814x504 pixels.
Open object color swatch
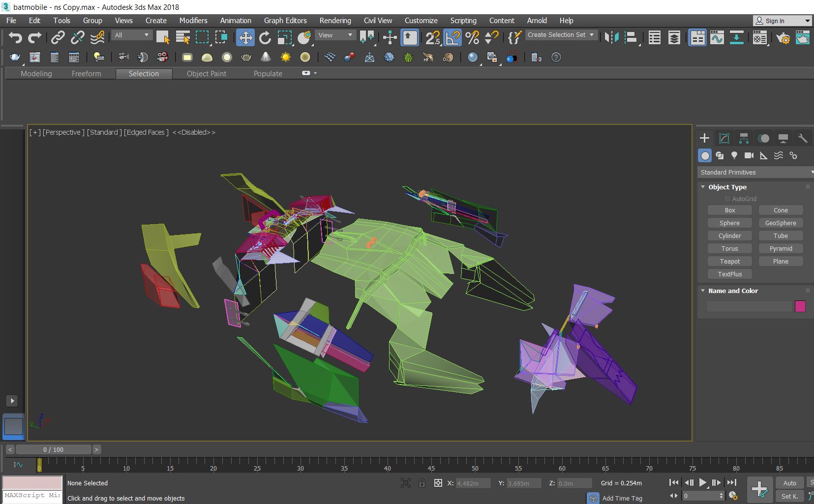pyautogui.click(x=800, y=306)
